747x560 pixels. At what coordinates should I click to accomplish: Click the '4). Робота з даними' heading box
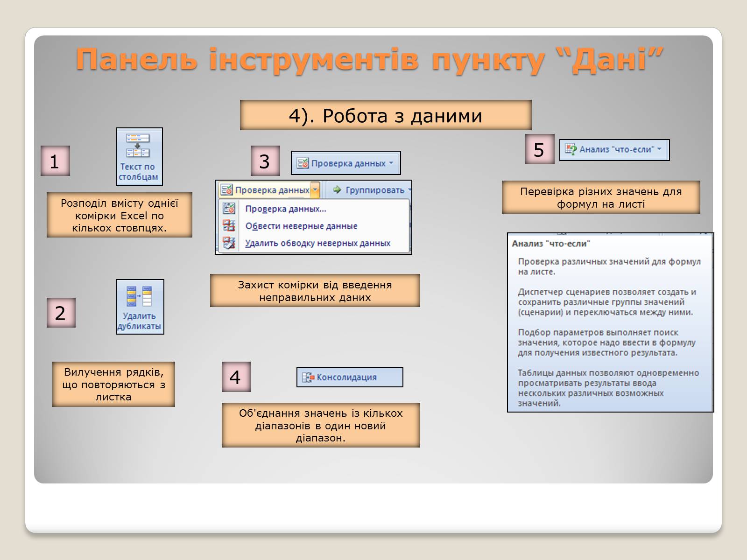(386, 115)
